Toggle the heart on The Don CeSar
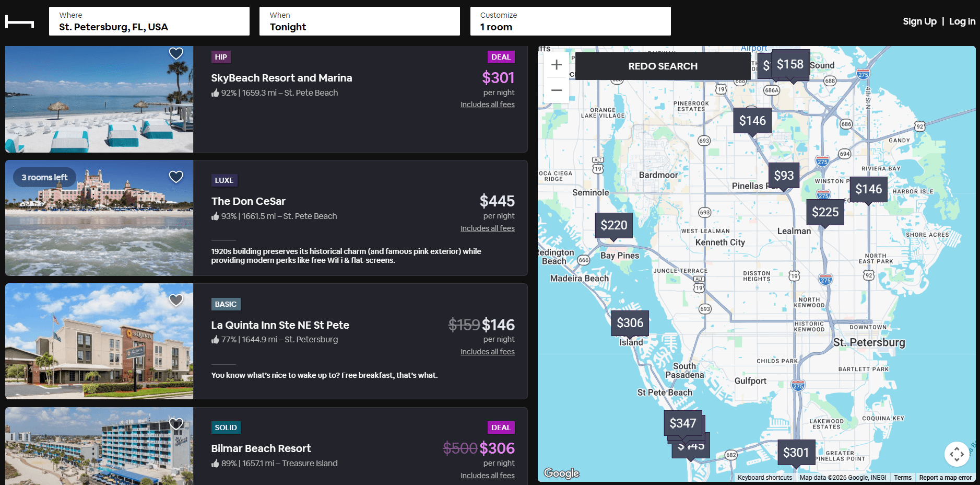The height and width of the screenshot is (485, 980). [176, 177]
